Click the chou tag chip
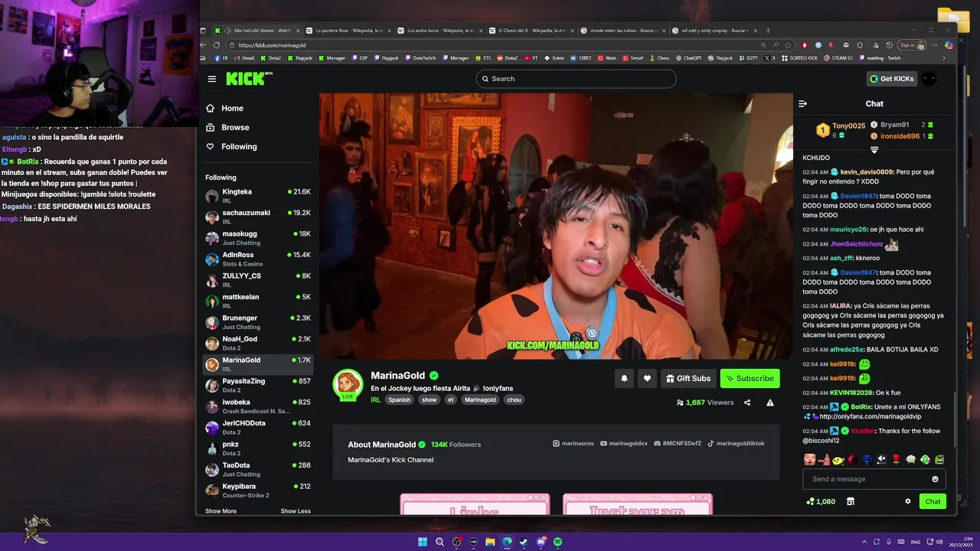Viewport: 980px width, 551px height. tap(514, 399)
